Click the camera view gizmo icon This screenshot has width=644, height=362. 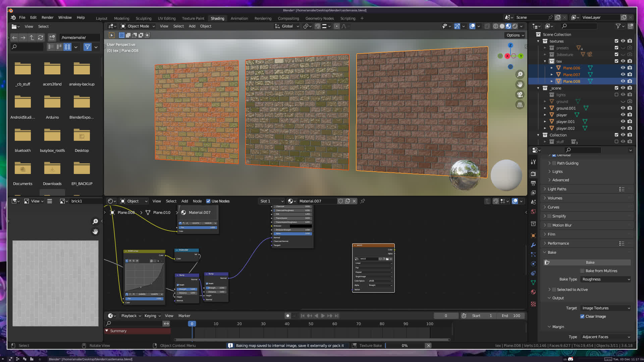tap(520, 95)
